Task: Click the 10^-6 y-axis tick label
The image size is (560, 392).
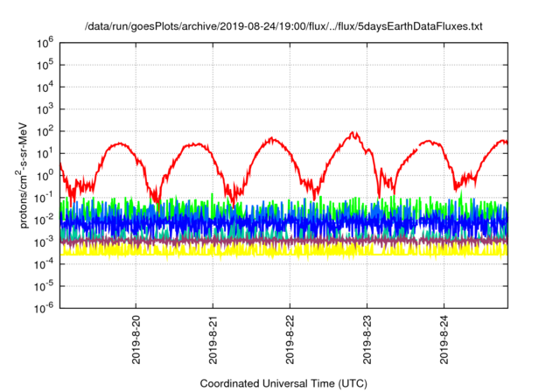Action: (44, 308)
